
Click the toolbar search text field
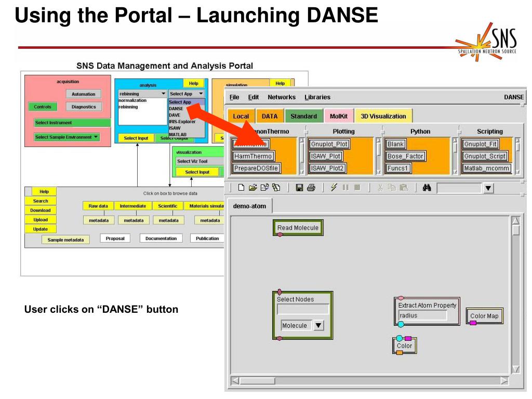point(459,188)
